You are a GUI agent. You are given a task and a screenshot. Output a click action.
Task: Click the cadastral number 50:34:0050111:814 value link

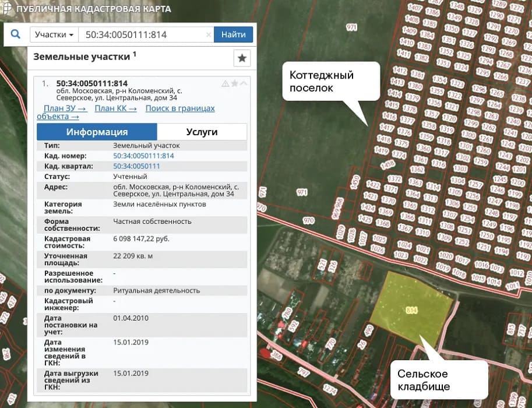143,156
